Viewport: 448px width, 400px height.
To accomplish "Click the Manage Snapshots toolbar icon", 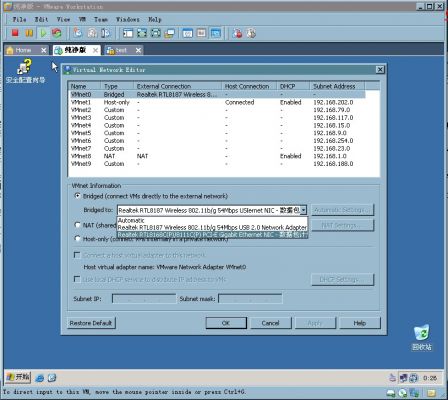I will point(106,33).
